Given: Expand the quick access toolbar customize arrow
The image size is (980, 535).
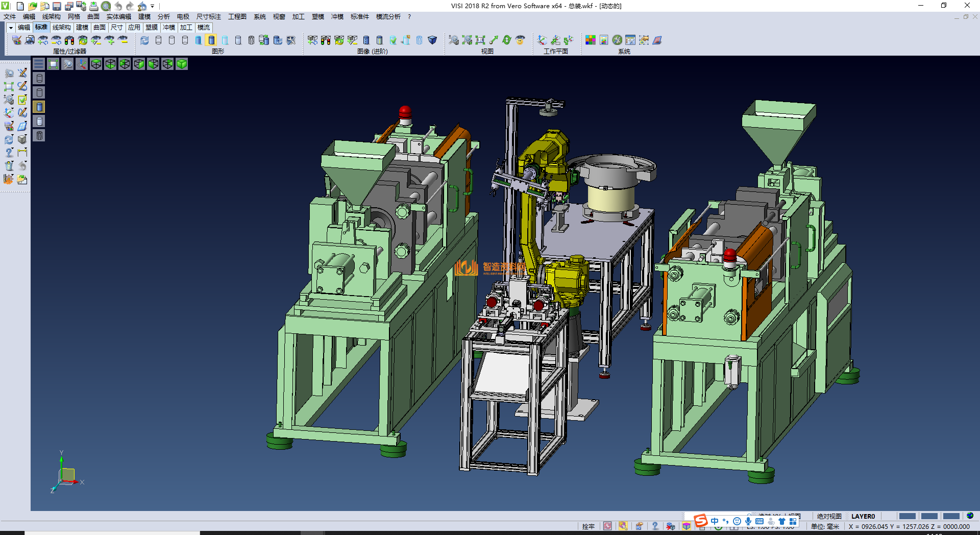Looking at the screenshot, I should tap(152, 6).
